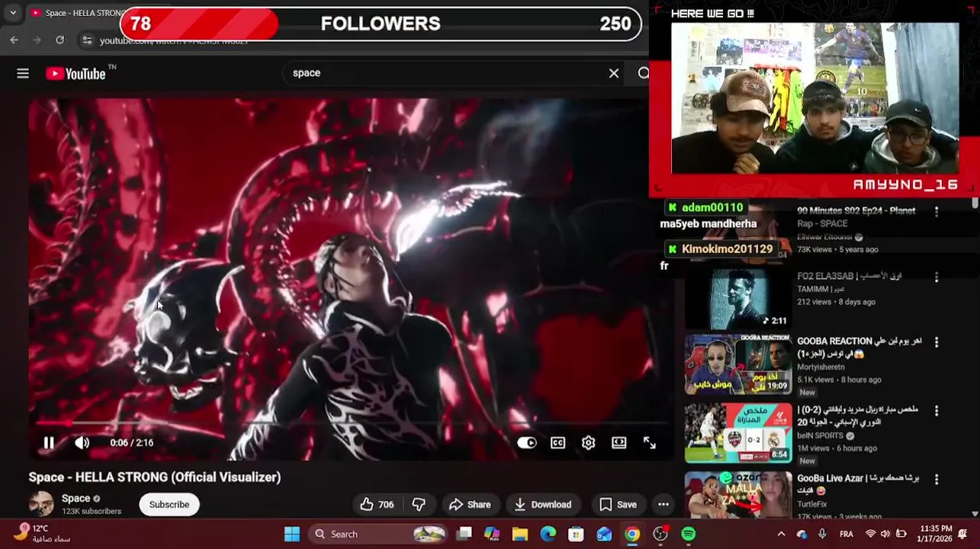This screenshot has width=980, height=549.
Task: Pause the HELLA STRONG video
Action: coord(49,442)
